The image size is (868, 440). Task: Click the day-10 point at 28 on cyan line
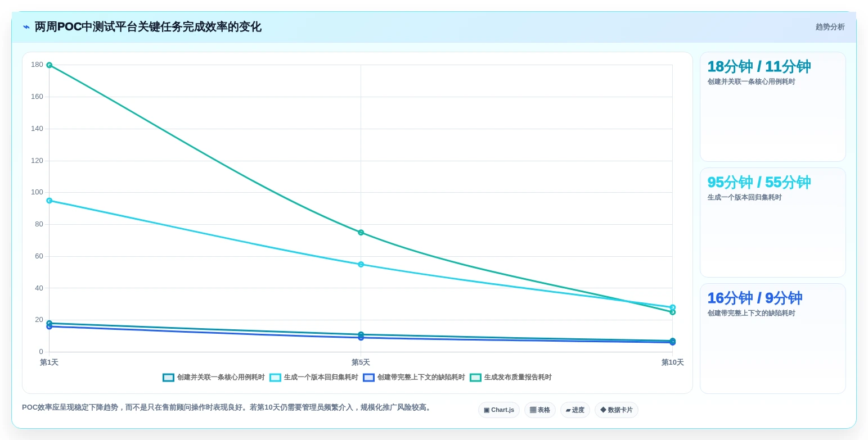click(672, 307)
